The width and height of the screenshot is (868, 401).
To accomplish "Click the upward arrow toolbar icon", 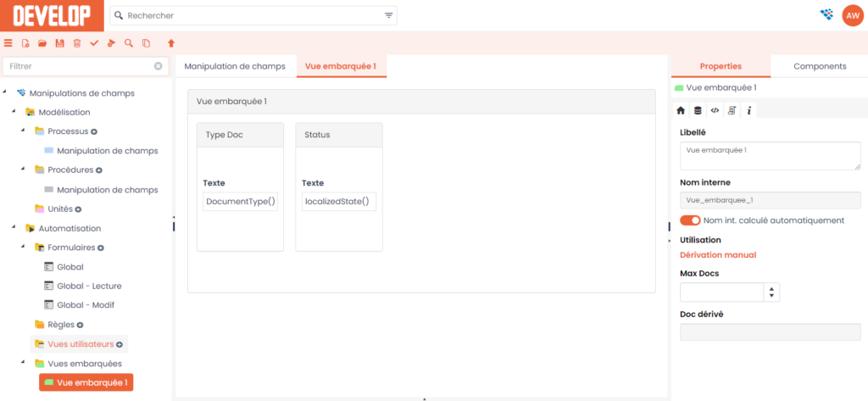I will tap(171, 42).
